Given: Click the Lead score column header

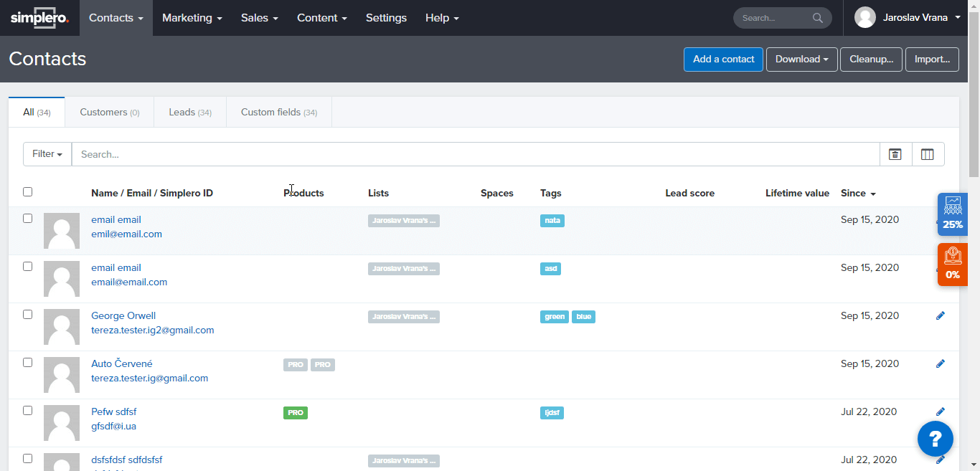Looking at the screenshot, I should (x=690, y=193).
